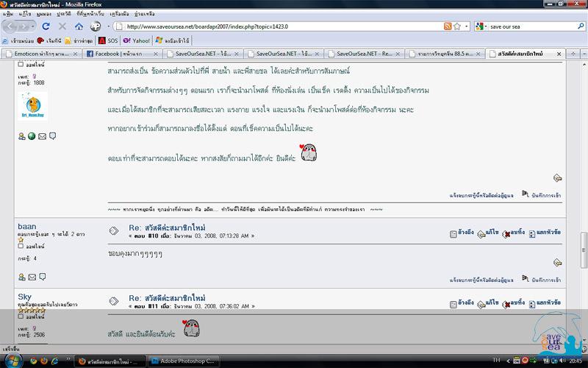Open the Yahoo! bookmark in bookmarks toolbar
Image resolution: width=588 pixels, height=368 pixels.
137,40
